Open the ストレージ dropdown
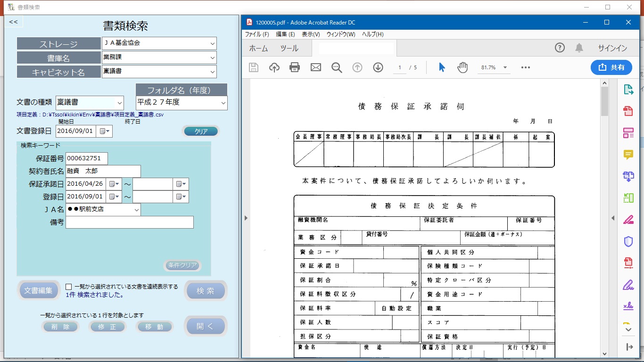This screenshot has width=644, height=362. (212, 43)
